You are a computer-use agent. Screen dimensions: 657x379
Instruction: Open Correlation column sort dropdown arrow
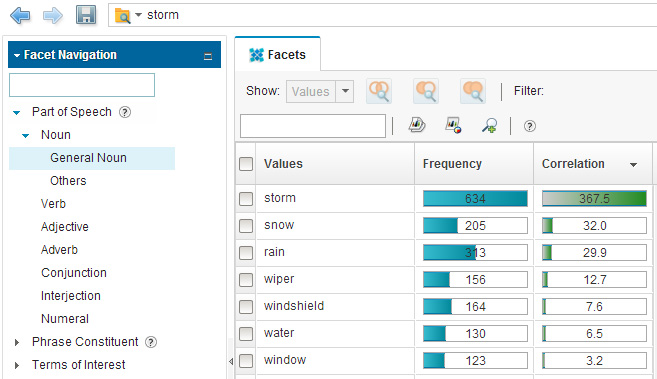click(634, 165)
